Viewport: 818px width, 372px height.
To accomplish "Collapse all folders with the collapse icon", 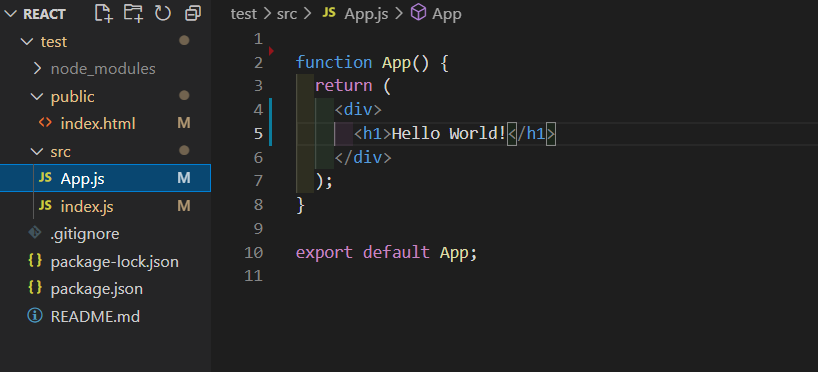I will tap(193, 14).
